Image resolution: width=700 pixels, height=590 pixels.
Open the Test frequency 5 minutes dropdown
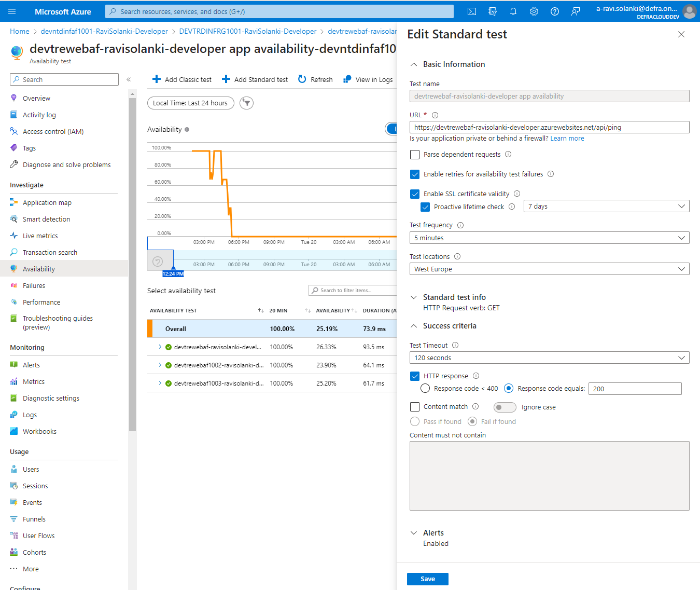pos(550,238)
